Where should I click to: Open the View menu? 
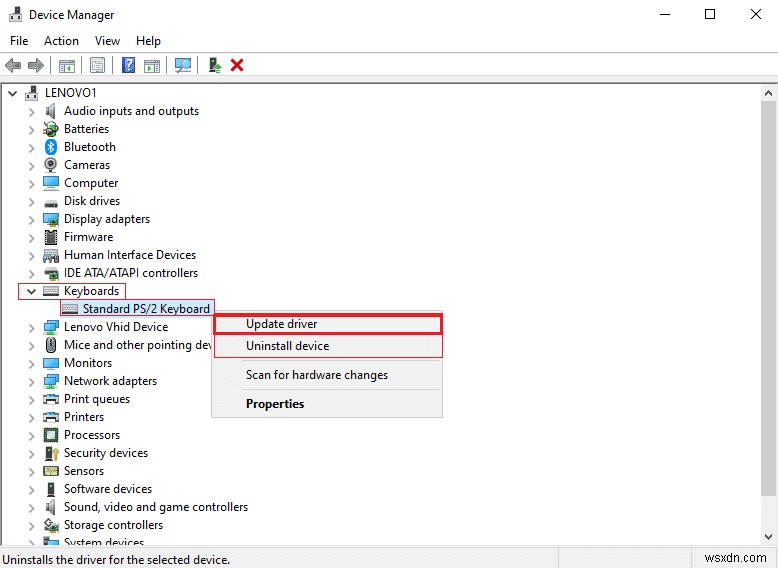tap(107, 41)
